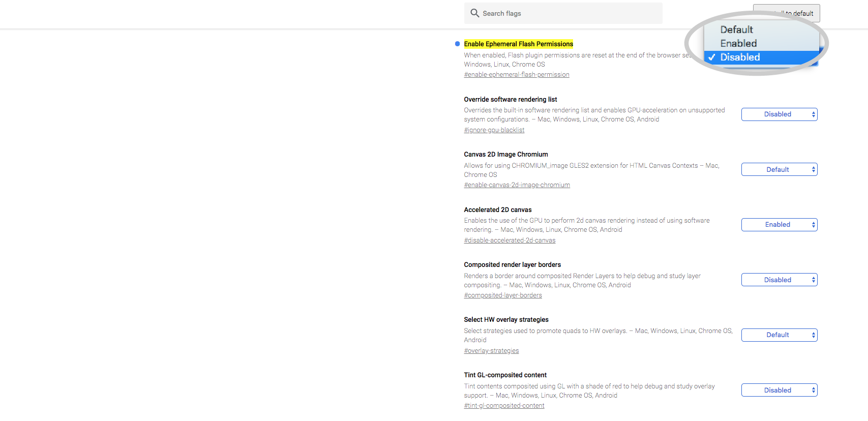The height and width of the screenshot is (421, 868).
Task: Click the search magnifier icon
Action: click(474, 13)
